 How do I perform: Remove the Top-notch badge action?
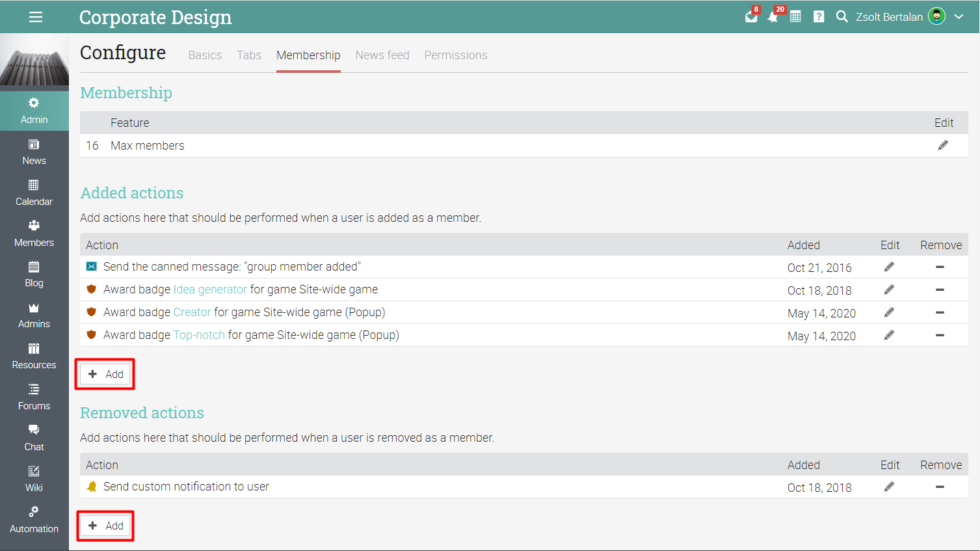click(x=940, y=335)
